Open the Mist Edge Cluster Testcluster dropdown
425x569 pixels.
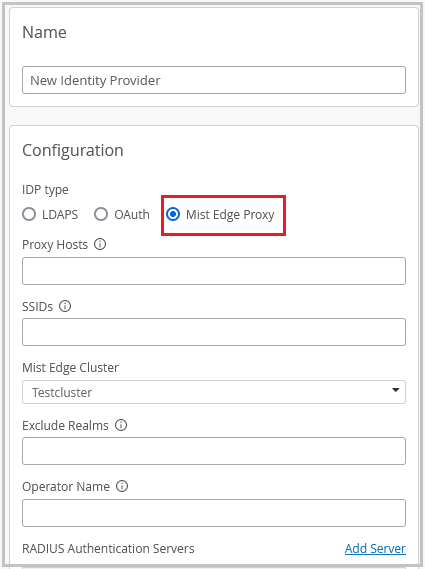click(x=214, y=392)
